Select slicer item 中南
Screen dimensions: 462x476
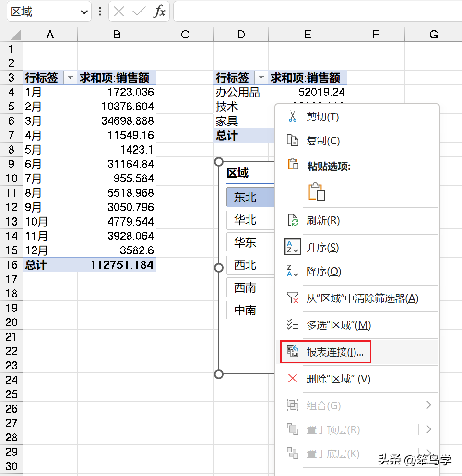[250, 310]
